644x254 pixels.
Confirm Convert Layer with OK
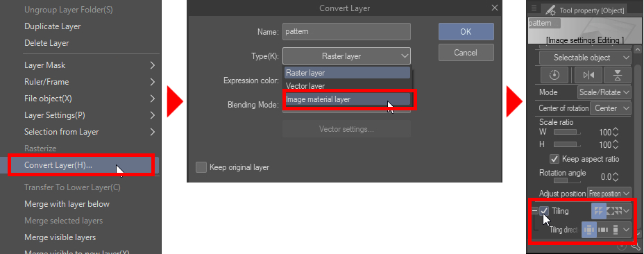tap(466, 32)
